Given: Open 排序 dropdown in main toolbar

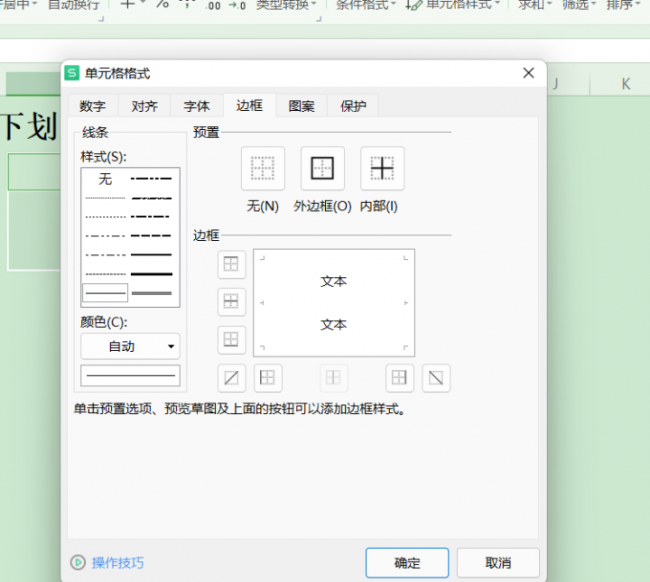Looking at the screenshot, I should (623, 5).
